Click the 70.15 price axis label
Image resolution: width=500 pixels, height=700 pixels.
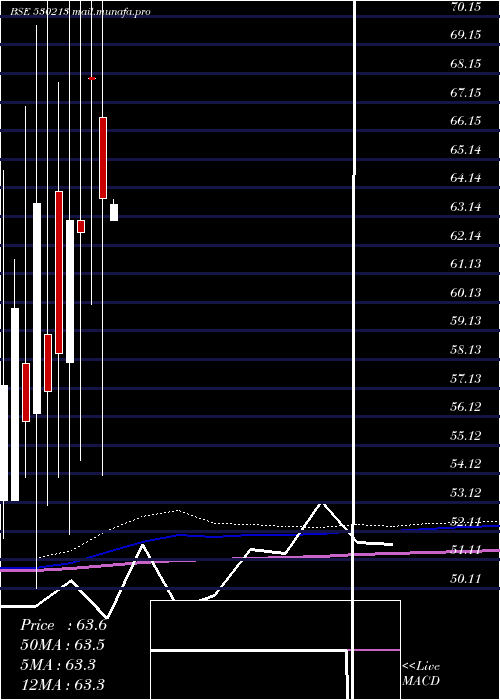coord(466,6)
